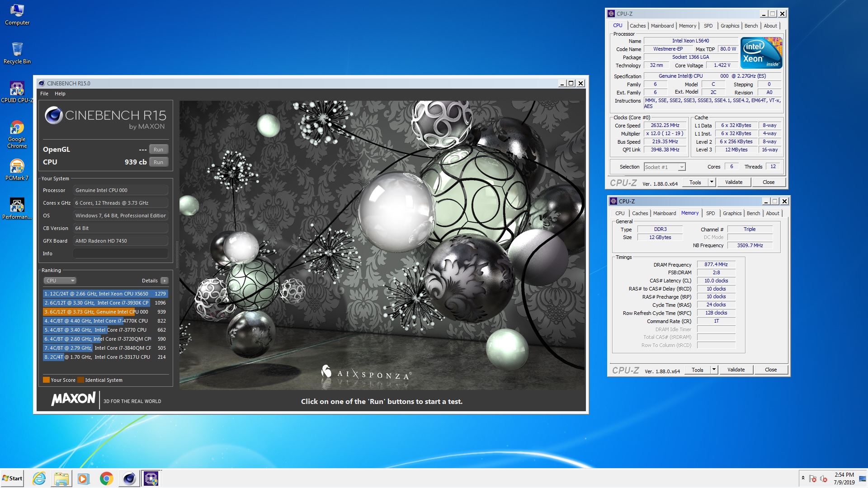Viewport: 868px width, 488px height.
Task: Select ranking row Core i7-4770K 822
Action: (105, 321)
